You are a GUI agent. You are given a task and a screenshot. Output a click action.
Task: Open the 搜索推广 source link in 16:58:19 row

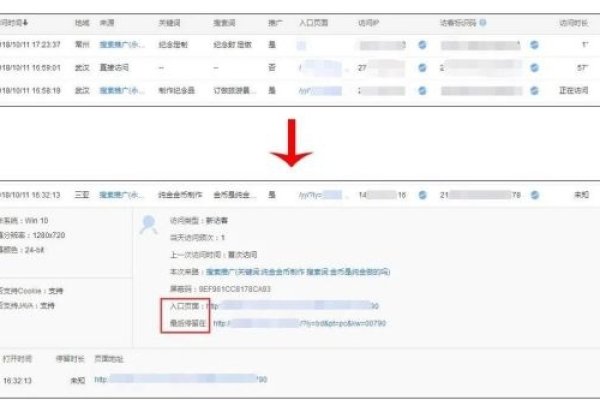[122, 91]
